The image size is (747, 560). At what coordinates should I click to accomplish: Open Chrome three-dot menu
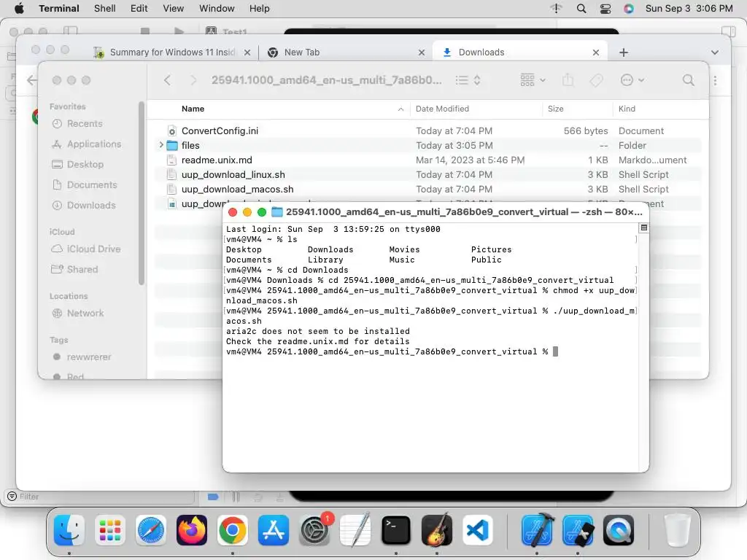[x=715, y=80]
